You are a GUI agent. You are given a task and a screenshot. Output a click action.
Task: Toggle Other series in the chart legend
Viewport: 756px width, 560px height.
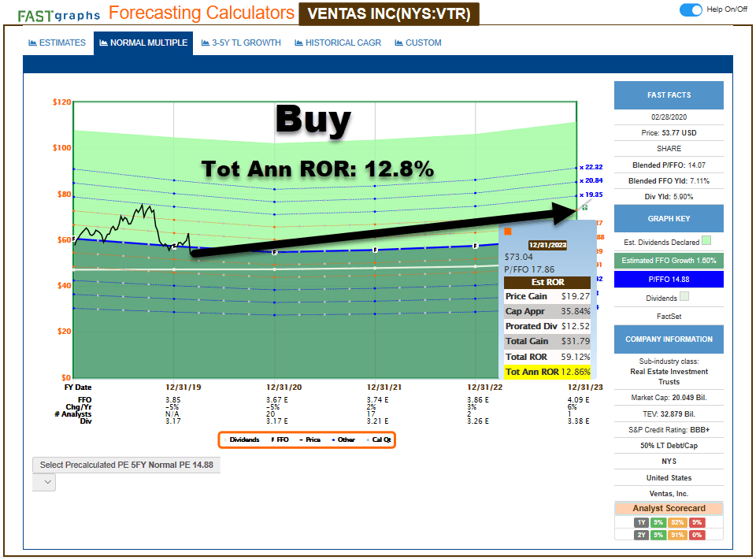coord(343,440)
